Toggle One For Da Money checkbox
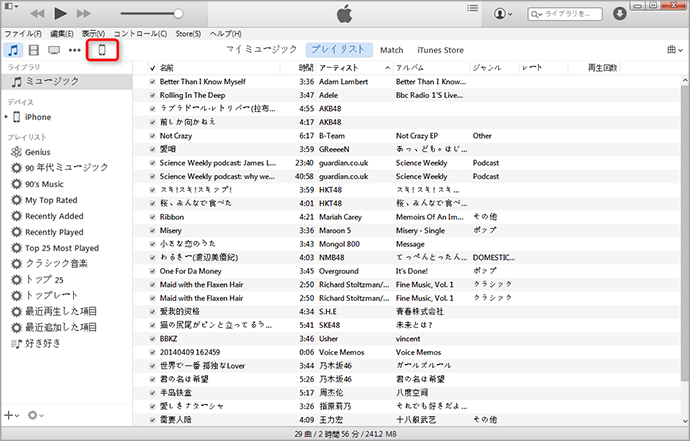 pos(152,271)
